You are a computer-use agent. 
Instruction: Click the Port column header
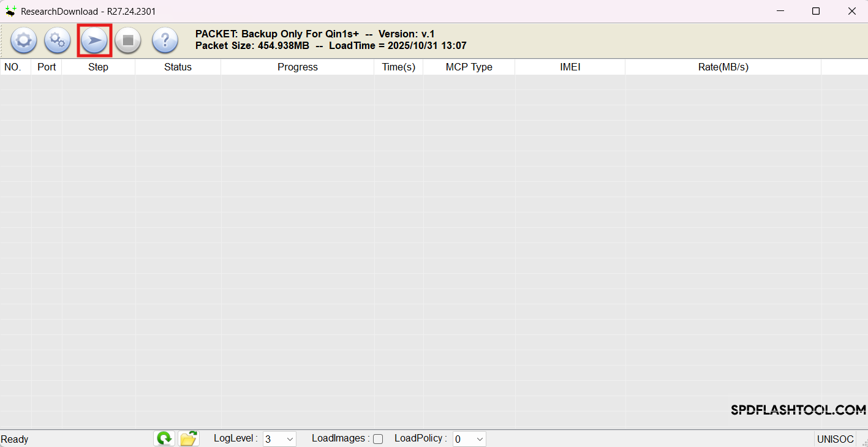tap(46, 67)
